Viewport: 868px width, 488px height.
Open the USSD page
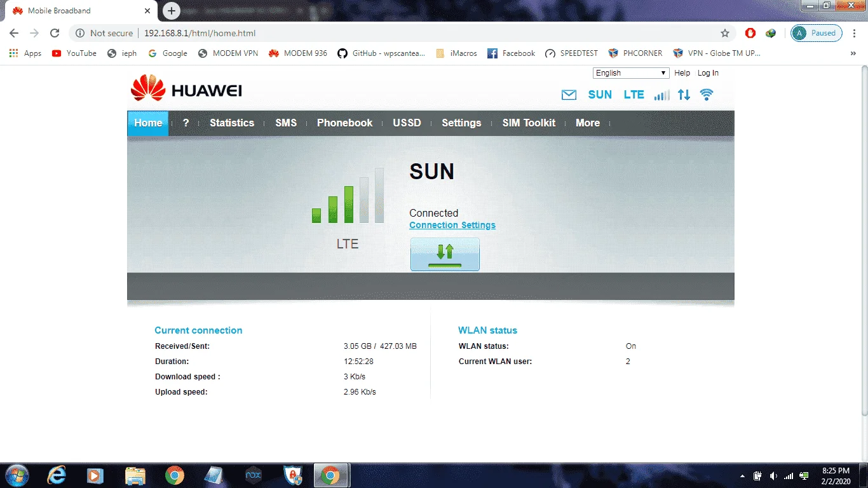407,123
